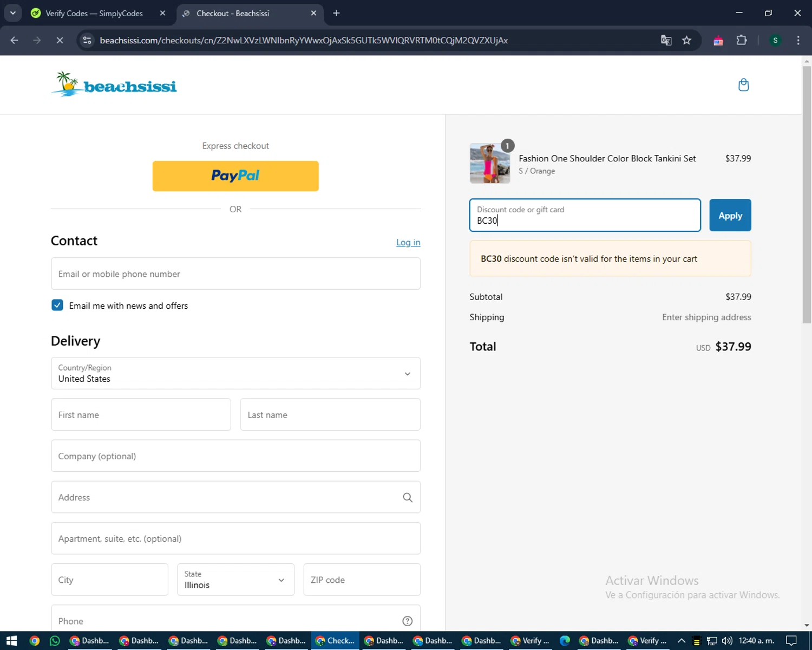Show the Phone field help question icon
This screenshot has width=812, height=650.
point(408,621)
